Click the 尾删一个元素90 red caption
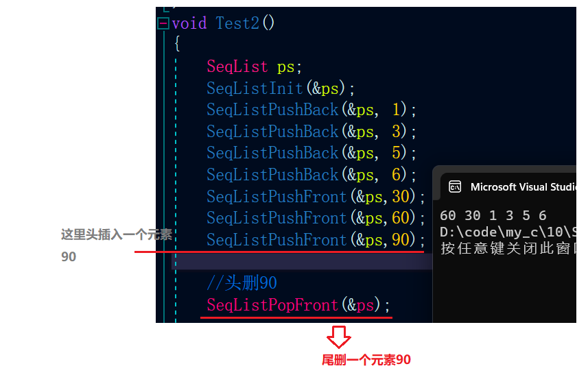 [x=366, y=360]
